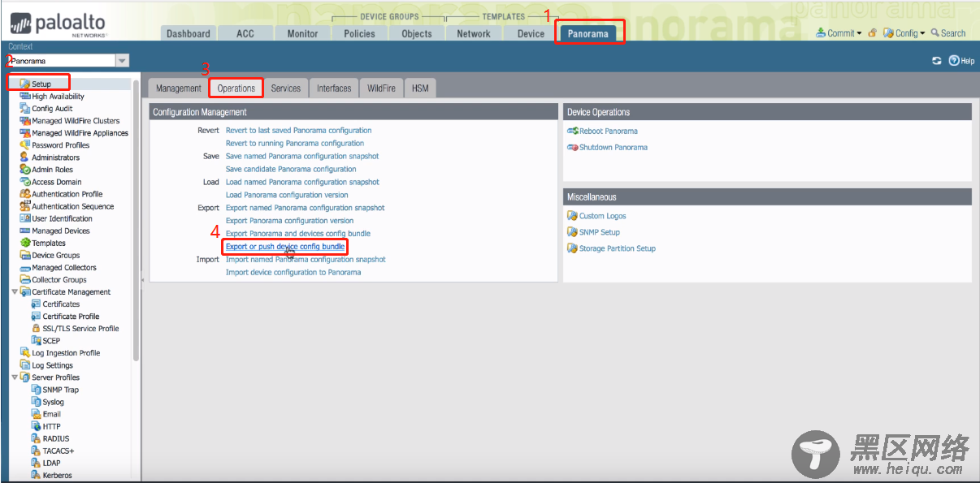This screenshot has height=483, width=980.
Task: Click Load Panorama configuration version
Action: click(287, 196)
